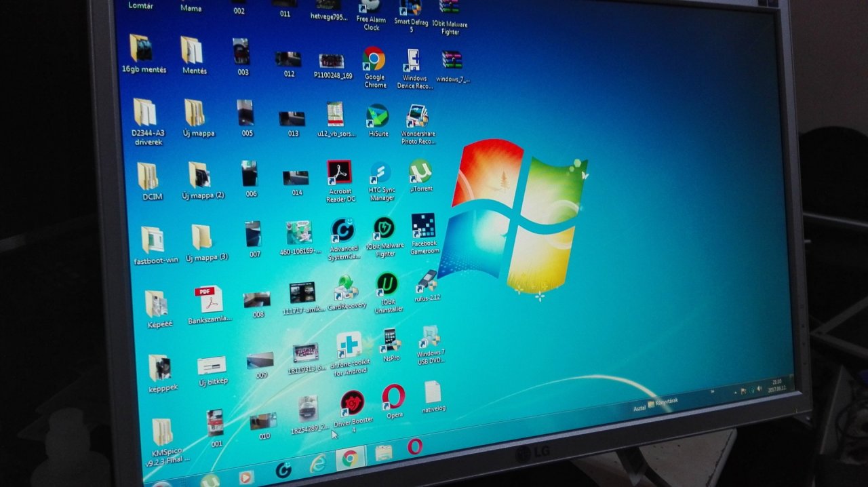Open the Bankszamla PDF document
This screenshot has height=487, width=868.
tap(209, 299)
